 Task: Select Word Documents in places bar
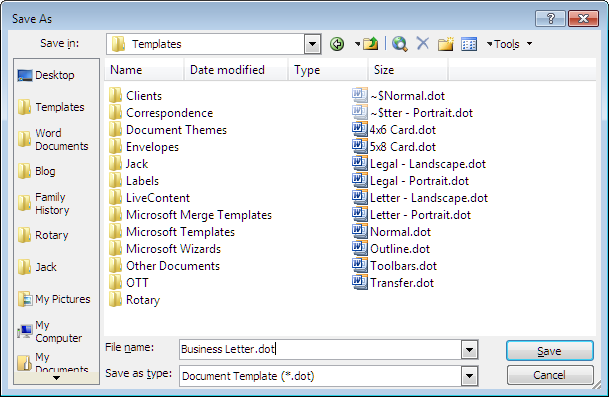53,139
